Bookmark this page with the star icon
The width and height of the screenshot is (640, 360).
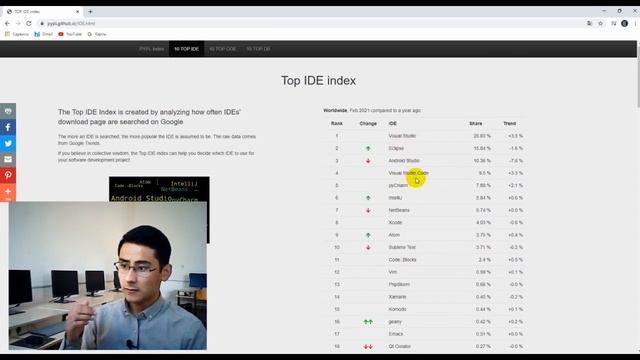pyautogui.click(x=600, y=23)
